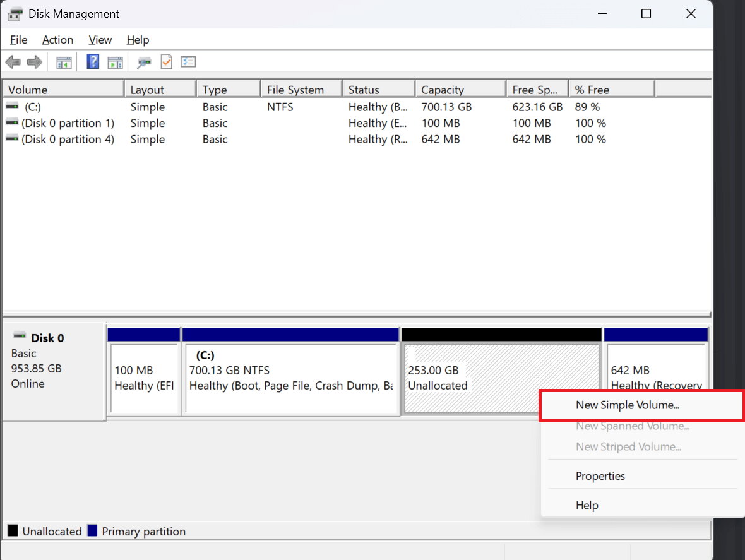Sort by the % Free column header
The width and height of the screenshot is (745, 560).
point(612,89)
